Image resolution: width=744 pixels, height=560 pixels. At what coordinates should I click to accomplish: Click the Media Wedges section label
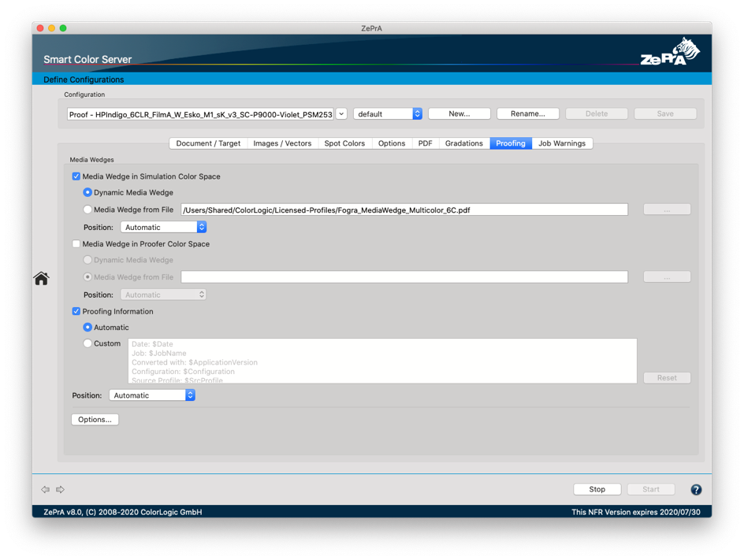point(91,160)
